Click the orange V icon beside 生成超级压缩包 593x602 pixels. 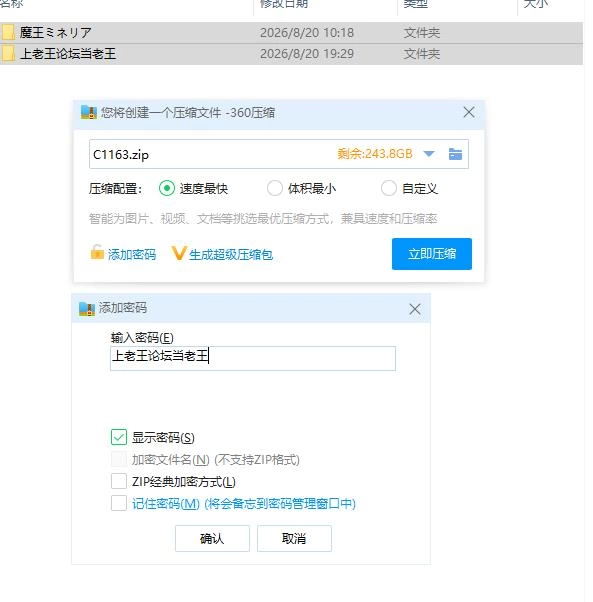(179, 253)
